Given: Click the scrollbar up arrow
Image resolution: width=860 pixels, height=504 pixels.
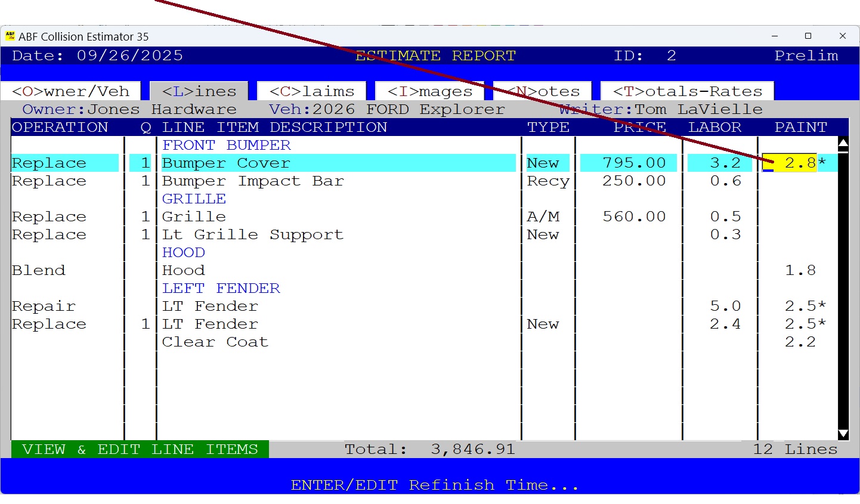Looking at the screenshot, I should 843,143.
